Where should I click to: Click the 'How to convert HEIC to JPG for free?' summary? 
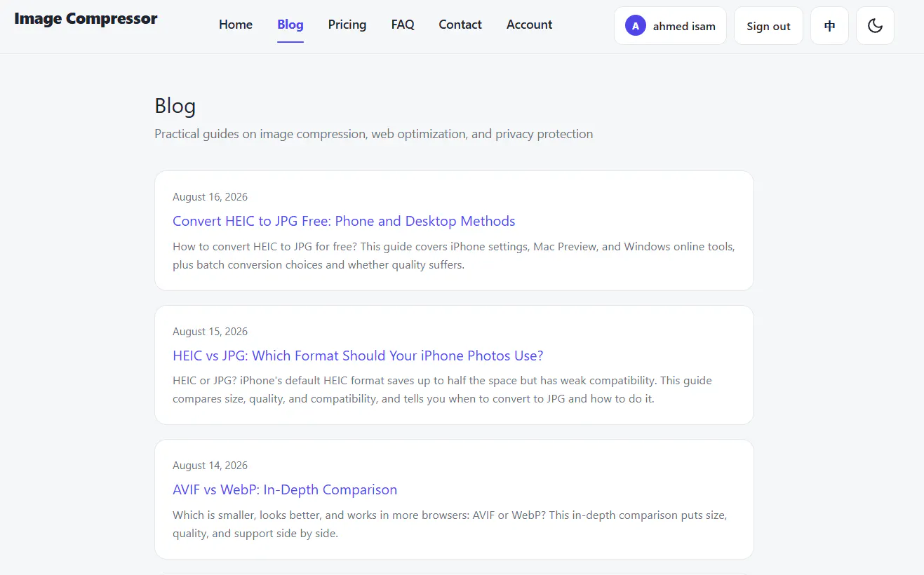tap(454, 256)
